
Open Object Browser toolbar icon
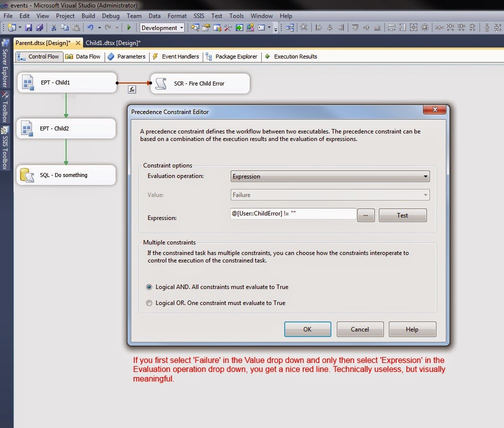(217, 27)
